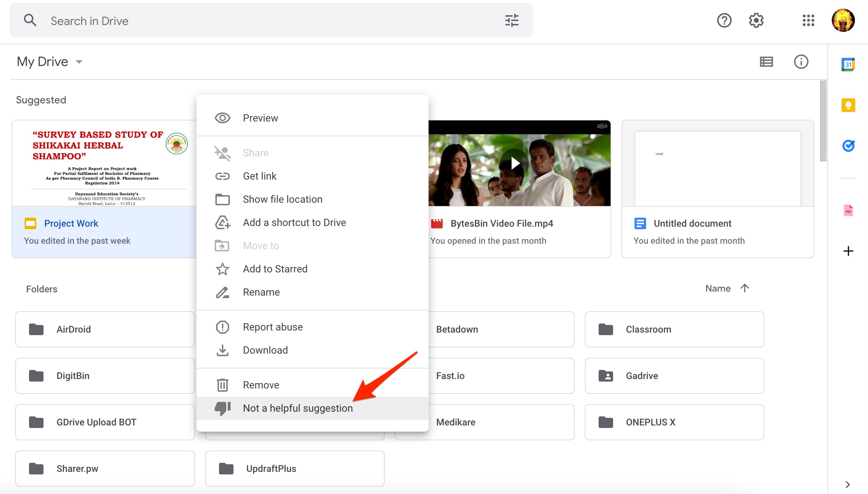Image resolution: width=868 pixels, height=494 pixels.
Task: Click the Download icon in context menu
Action: (x=223, y=350)
